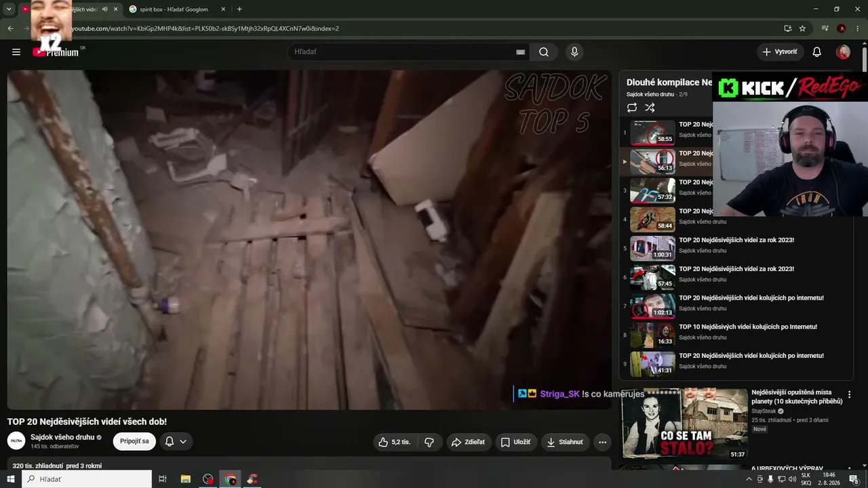Expand the tab search dropdown arrow
The width and height of the screenshot is (868, 488).
pos(9,9)
